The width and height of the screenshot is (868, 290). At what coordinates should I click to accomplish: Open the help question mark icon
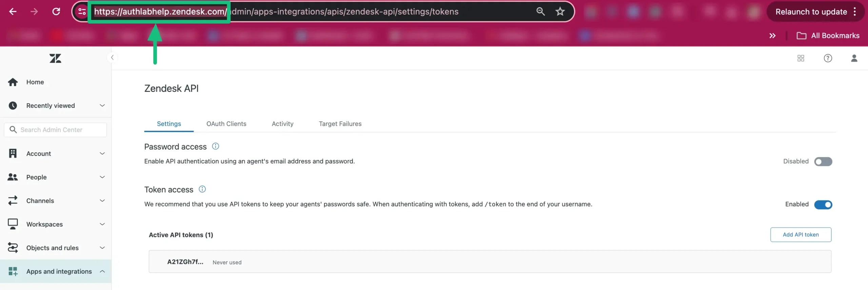coord(828,58)
